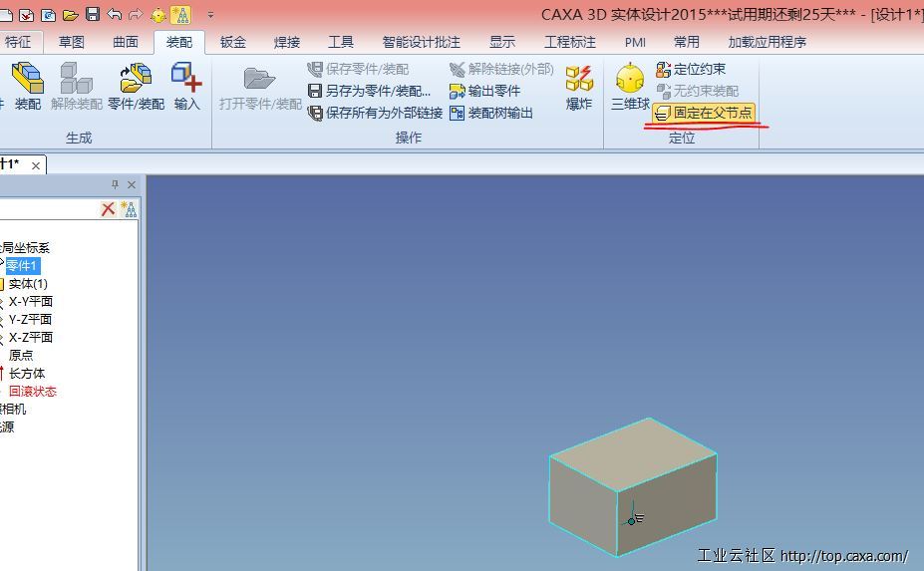Open the 常用 ribbon tab
The height and width of the screenshot is (571, 924).
(x=687, y=42)
